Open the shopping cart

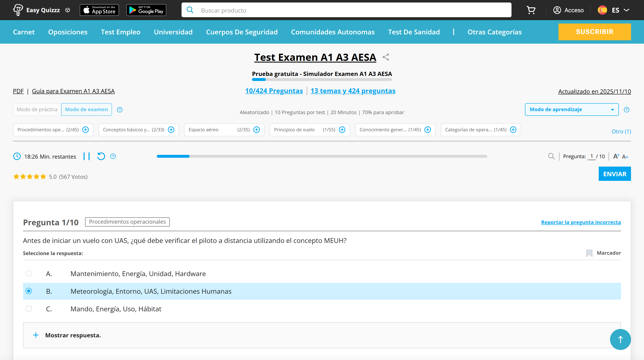coord(531,10)
